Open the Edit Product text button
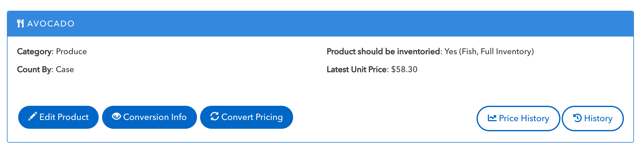 click(x=64, y=117)
